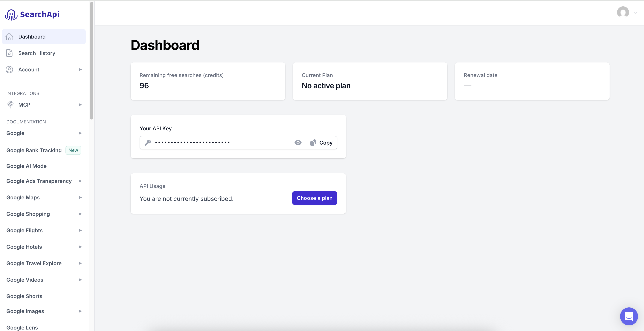644x331 pixels.
Task: Open Google AI Mode documentation
Action: [x=27, y=166]
